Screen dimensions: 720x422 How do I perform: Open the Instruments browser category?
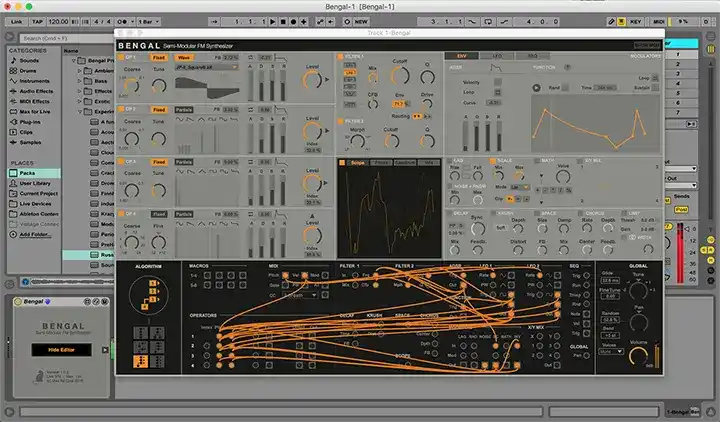(x=34, y=81)
